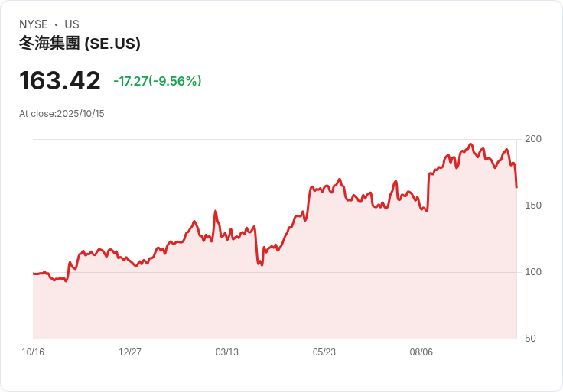Click the At close 2025/10/15 text
Viewport: 563px width, 392px height.
click(x=62, y=114)
